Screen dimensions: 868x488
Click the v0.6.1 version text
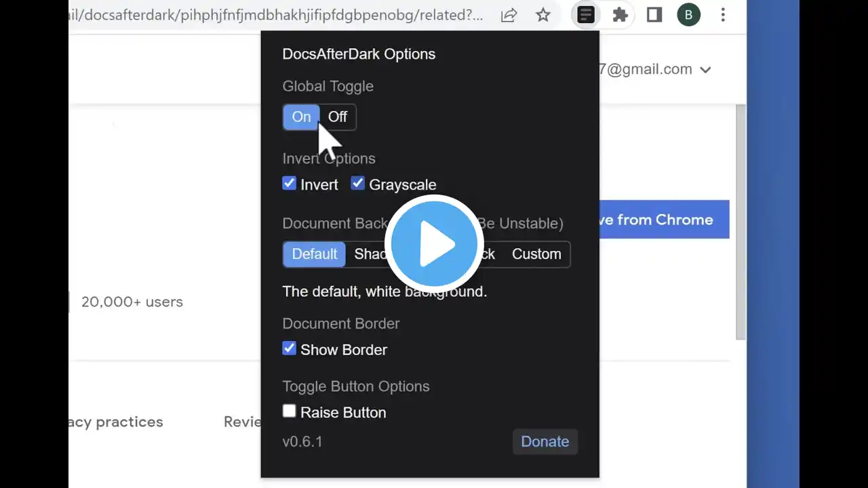302,442
